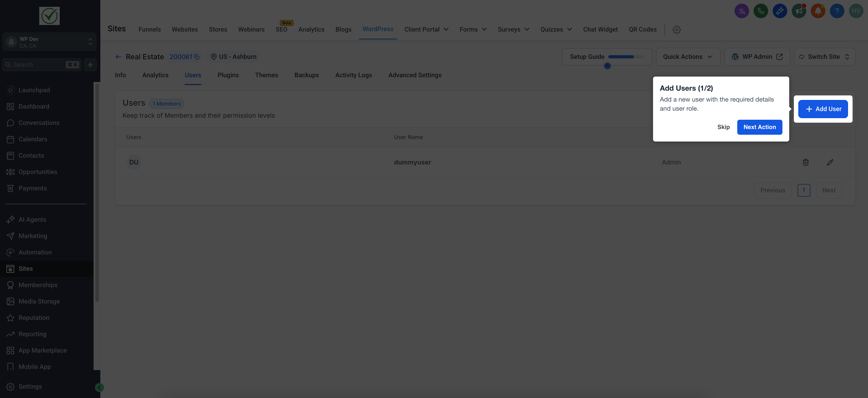The height and width of the screenshot is (398, 868).
Task: Expand the Client Portal menu
Action: click(x=426, y=30)
